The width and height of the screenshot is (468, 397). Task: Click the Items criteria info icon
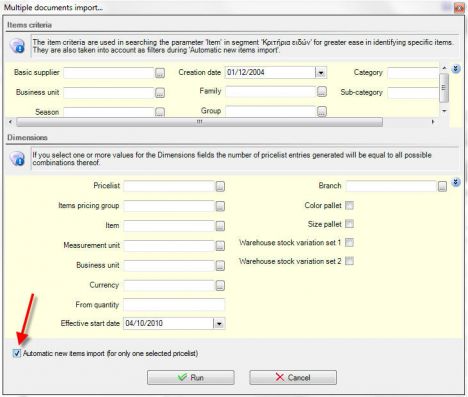(17, 46)
